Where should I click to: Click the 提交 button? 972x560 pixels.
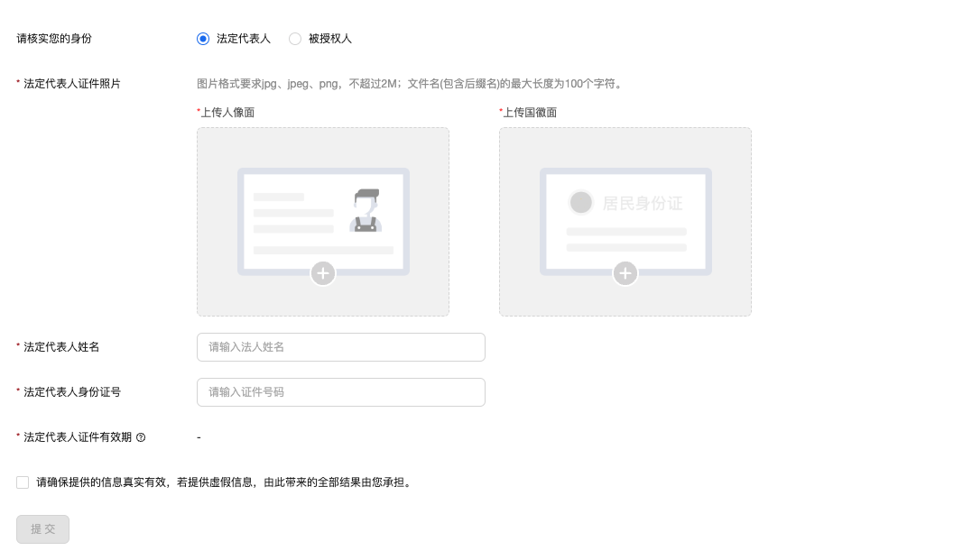tap(42, 529)
